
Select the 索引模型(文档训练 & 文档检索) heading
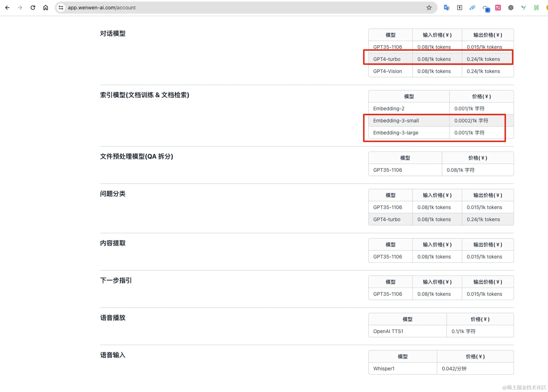click(144, 95)
